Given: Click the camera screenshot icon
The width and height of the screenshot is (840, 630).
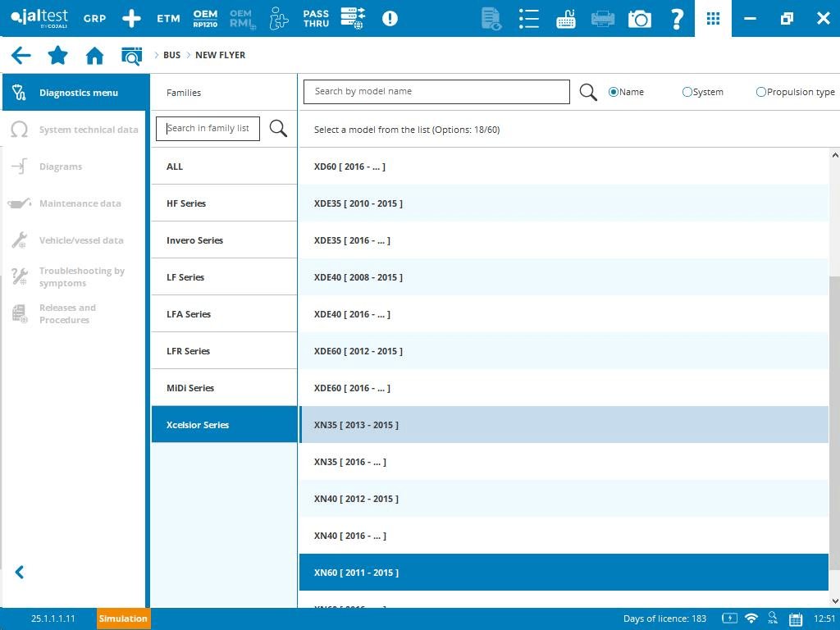Looking at the screenshot, I should coord(639,18).
